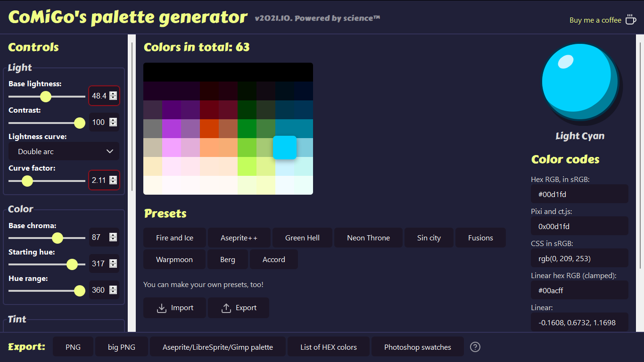Click the Starting hue value field 317
Viewport: 644px width, 362px height.
[x=104, y=263]
